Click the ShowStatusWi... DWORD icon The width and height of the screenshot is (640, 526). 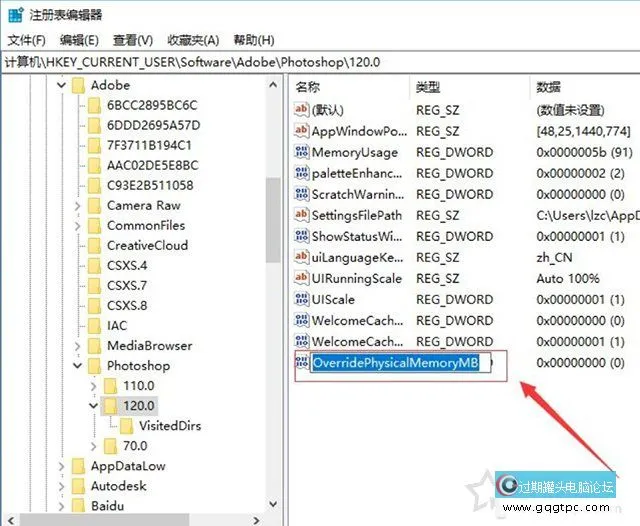point(301,236)
